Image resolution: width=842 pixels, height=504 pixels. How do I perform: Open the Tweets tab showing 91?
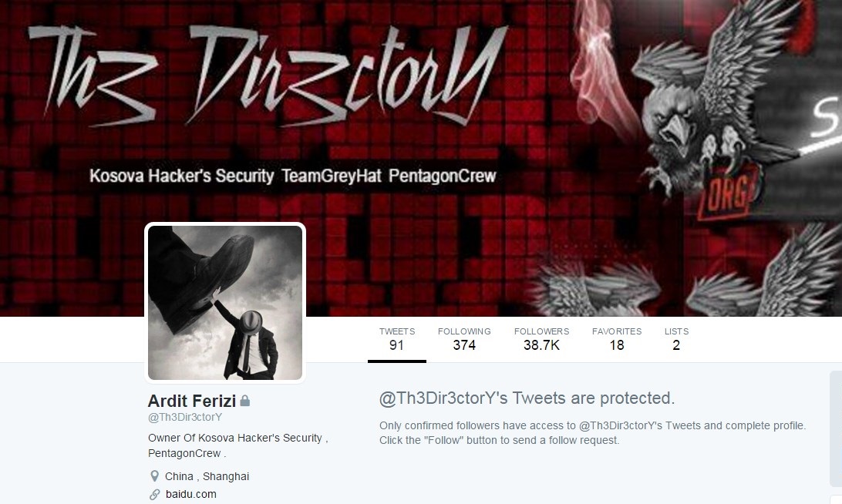(397, 339)
